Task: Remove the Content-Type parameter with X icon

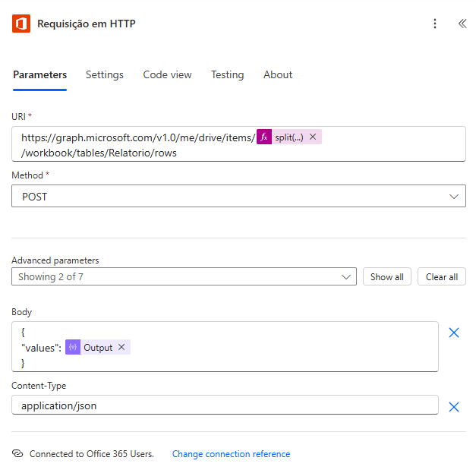Action: click(x=454, y=407)
